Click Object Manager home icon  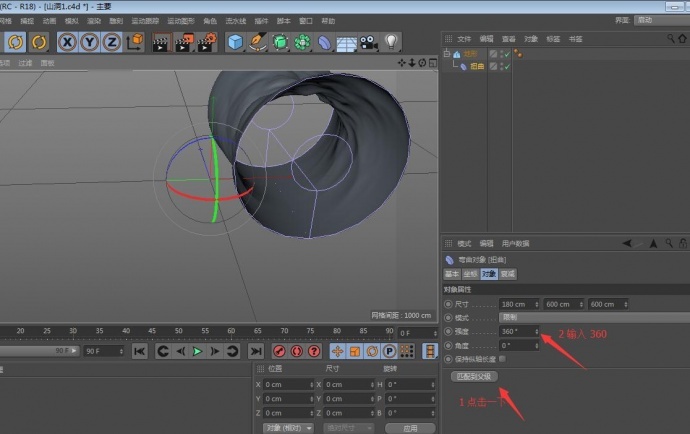coord(682,39)
